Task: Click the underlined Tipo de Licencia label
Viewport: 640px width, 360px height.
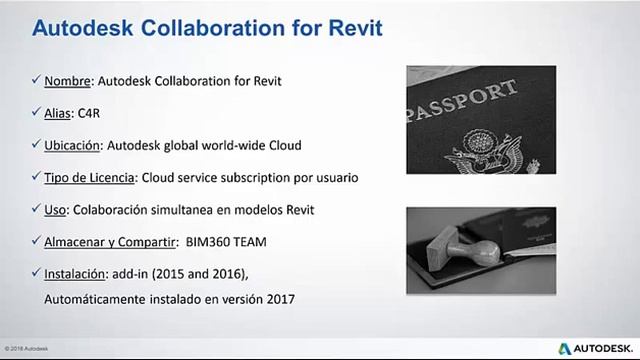Action: [x=89, y=178]
